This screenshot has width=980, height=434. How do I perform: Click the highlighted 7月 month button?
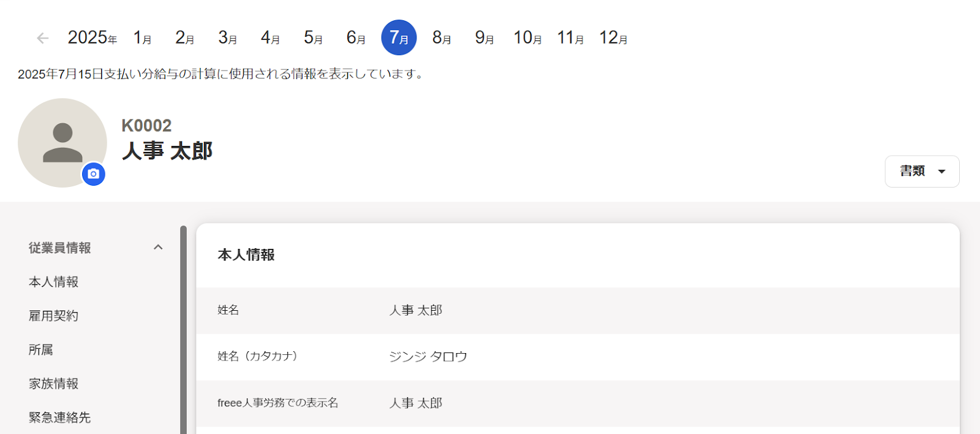point(399,37)
